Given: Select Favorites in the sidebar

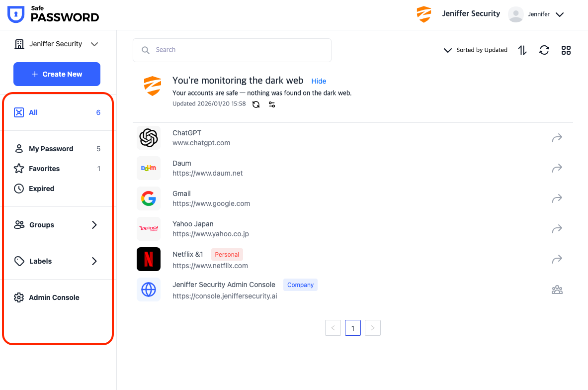Looking at the screenshot, I should [44, 169].
